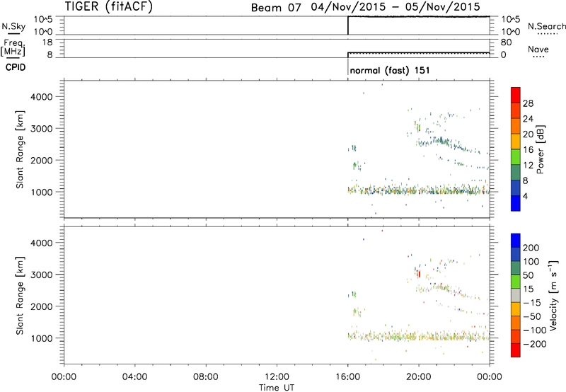This screenshot has height=392, width=566.
Task: Click "3000" range tick in the Velocity panel
Action: (x=42, y=275)
